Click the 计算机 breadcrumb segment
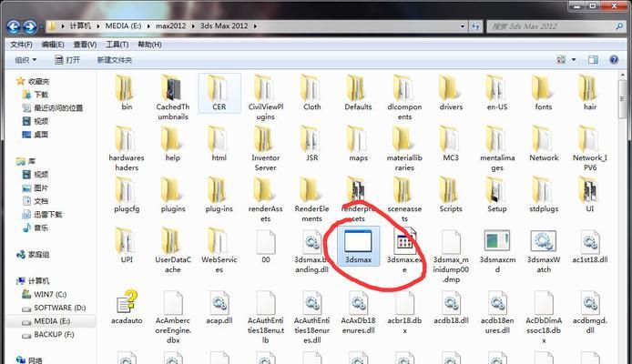This screenshot has height=364, width=632. point(80,26)
